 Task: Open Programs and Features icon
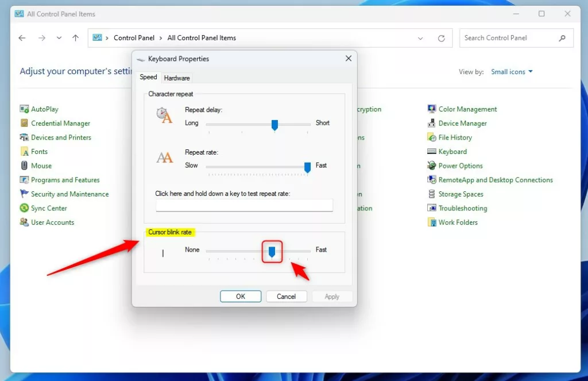coord(24,180)
